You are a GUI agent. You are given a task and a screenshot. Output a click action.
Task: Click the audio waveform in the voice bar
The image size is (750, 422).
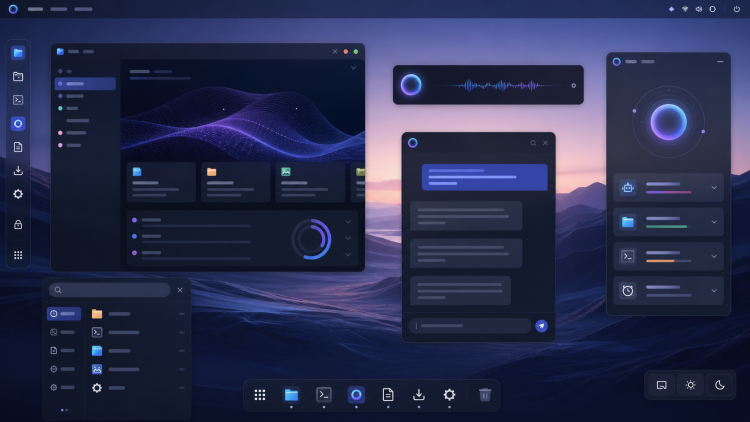(x=500, y=86)
